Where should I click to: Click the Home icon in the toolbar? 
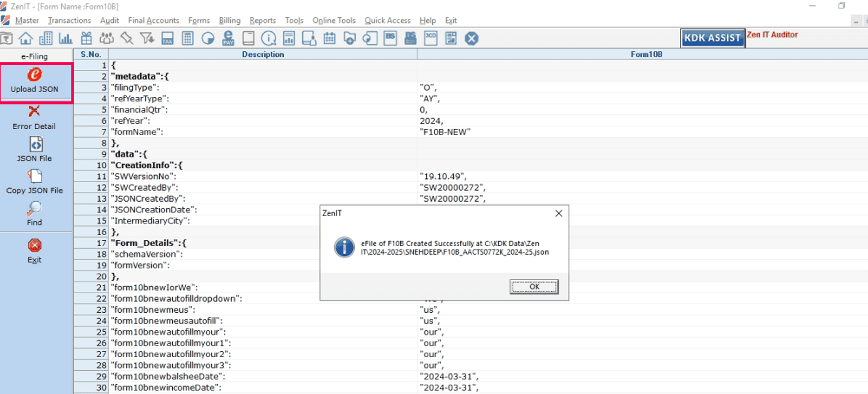coord(25,38)
